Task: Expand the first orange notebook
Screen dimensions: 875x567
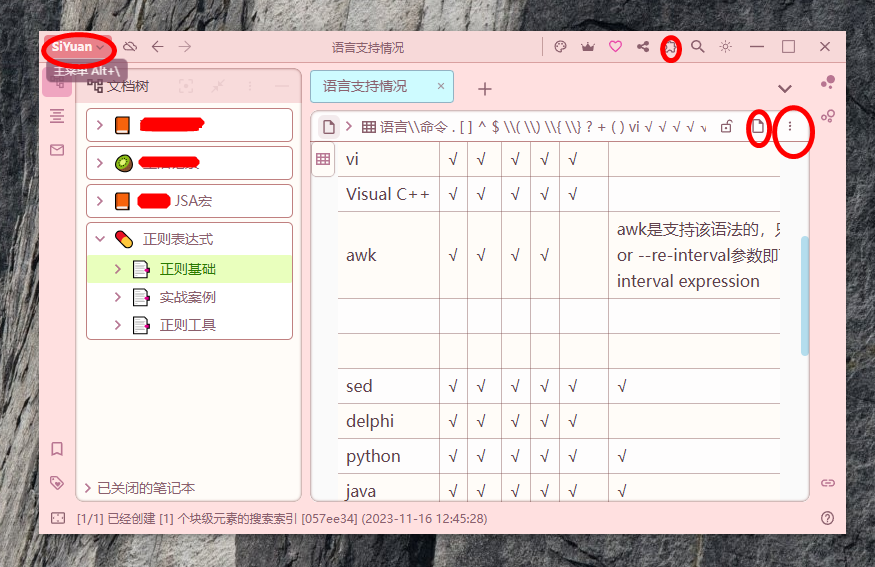Action: pos(100,125)
